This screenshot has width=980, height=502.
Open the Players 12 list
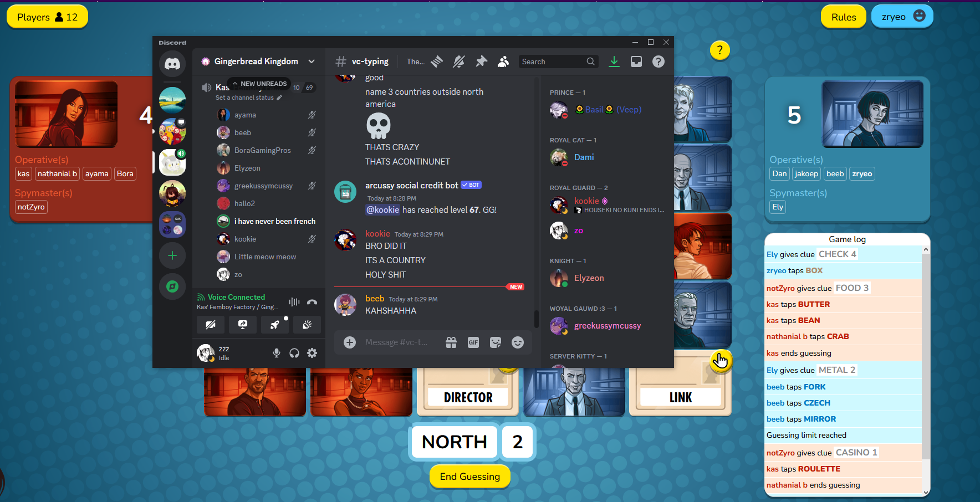pos(47,17)
